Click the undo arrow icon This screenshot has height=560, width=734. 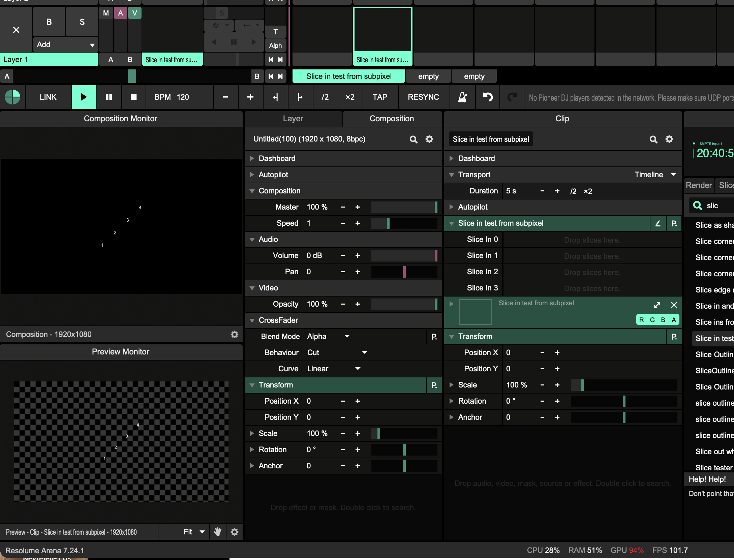click(487, 97)
